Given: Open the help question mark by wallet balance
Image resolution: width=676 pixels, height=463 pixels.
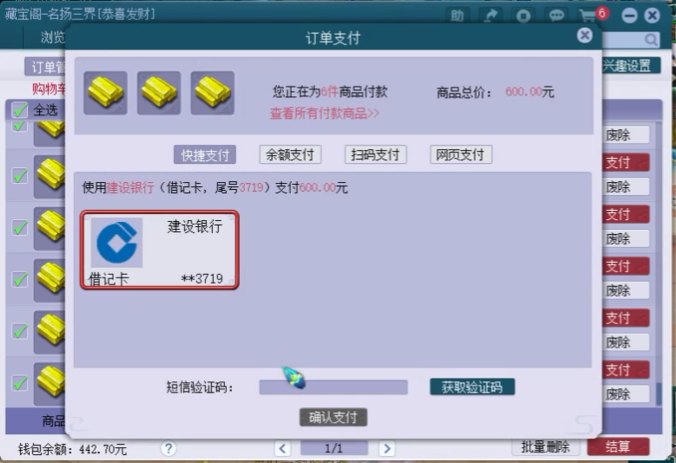Looking at the screenshot, I should [x=169, y=448].
